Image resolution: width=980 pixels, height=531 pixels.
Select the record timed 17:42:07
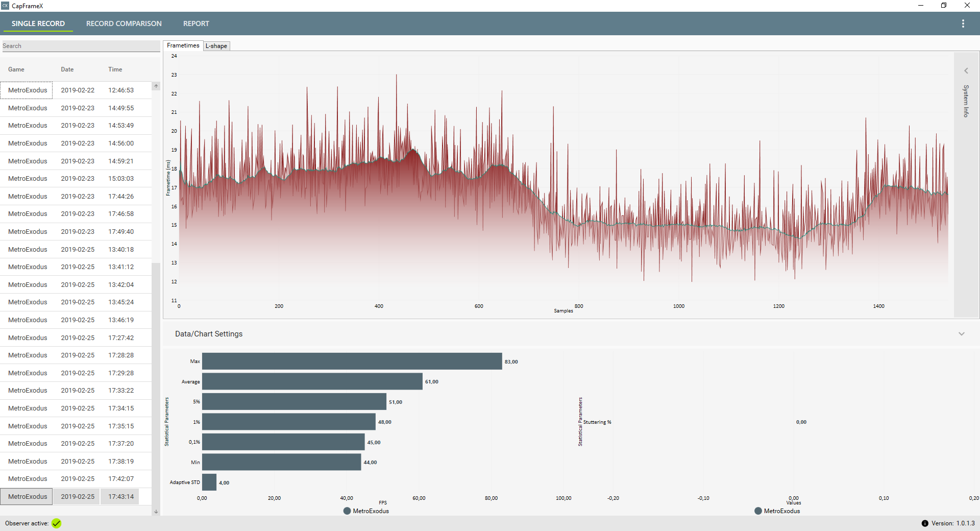(x=76, y=479)
